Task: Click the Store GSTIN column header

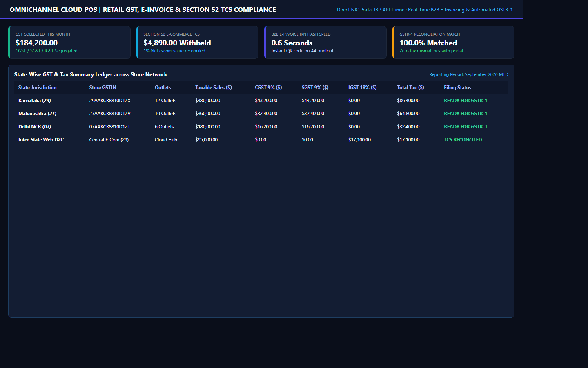Action: point(103,88)
